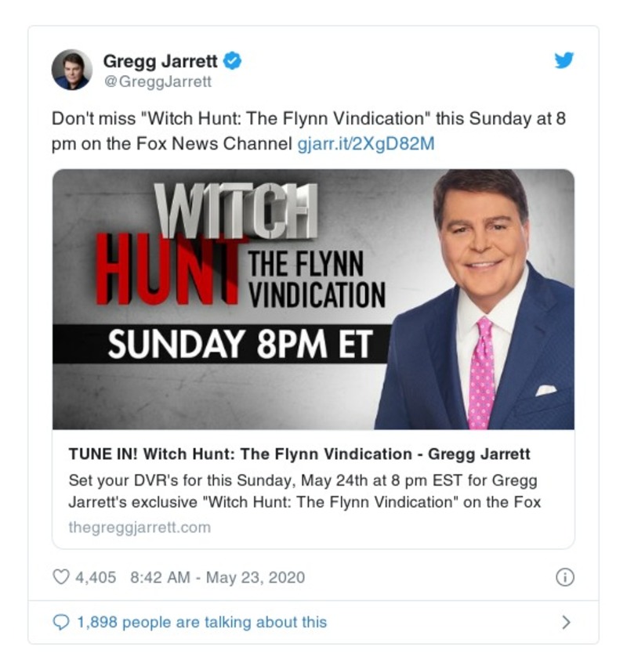Click the @GreggJarrett handle
The width and height of the screenshot is (627, 672).
click(158, 81)
